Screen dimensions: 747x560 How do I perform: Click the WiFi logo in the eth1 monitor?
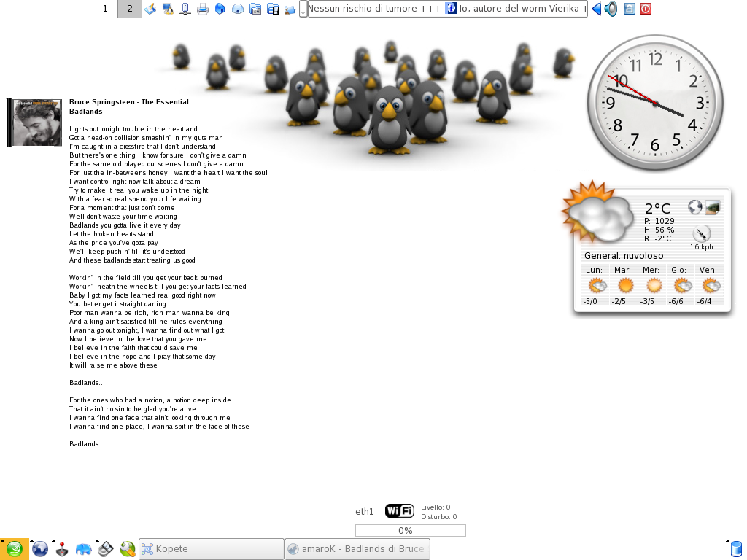(x=400, y=511)
